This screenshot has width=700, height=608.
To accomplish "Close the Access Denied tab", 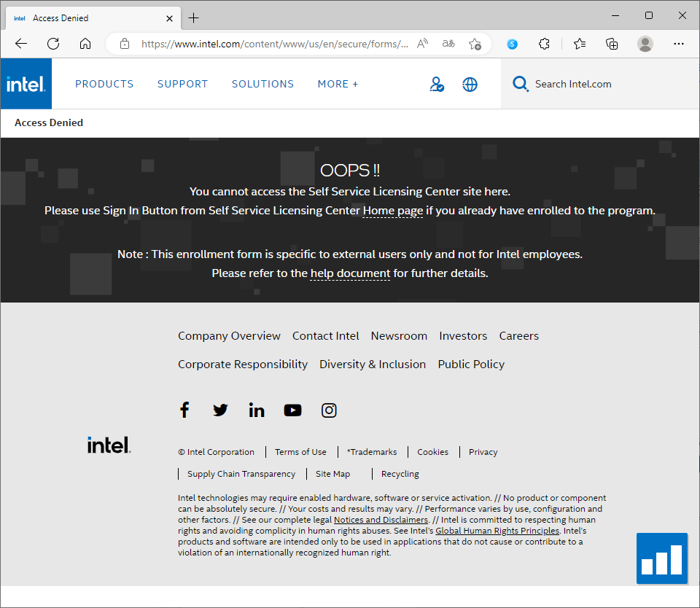I will click(x=169, y=18).
